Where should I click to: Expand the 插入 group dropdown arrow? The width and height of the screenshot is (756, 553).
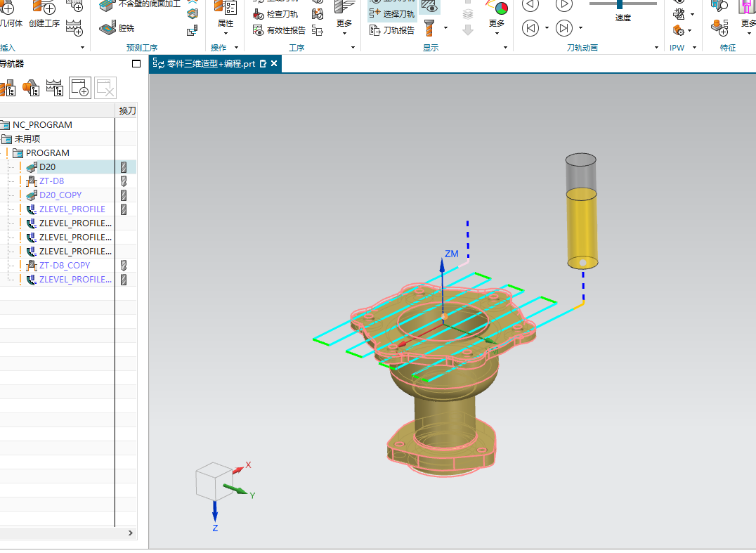pyautogui.click(x=82, y=48)
